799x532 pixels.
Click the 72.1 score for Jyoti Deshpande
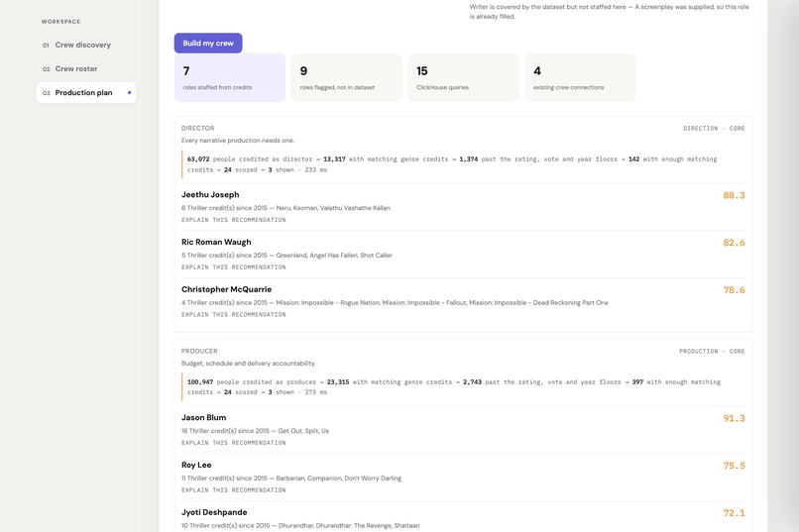[x=734, y=513]
